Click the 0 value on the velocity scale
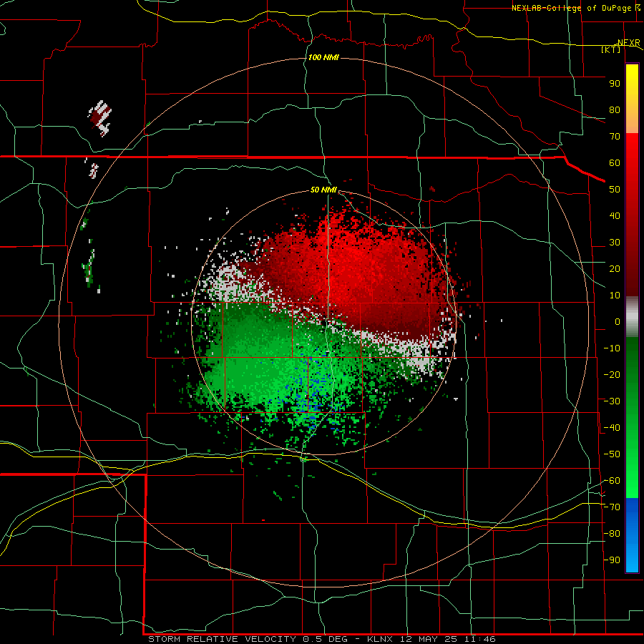This screenshot has width=644, height=644. (618, 321)
